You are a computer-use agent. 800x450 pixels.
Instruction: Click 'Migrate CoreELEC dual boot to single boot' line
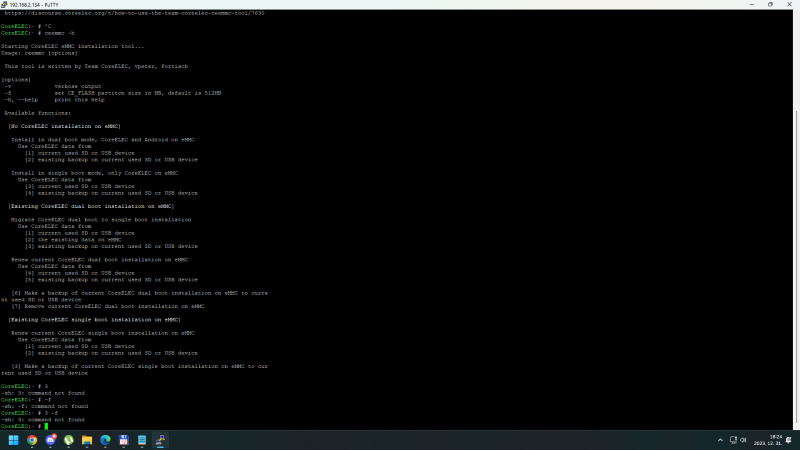tap(101, 220)
